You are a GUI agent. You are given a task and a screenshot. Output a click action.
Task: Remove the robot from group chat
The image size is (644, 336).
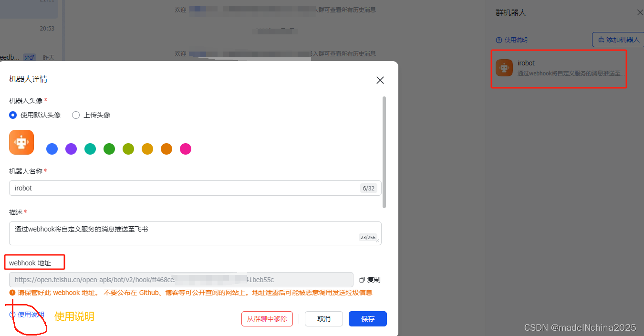(267, 319)
